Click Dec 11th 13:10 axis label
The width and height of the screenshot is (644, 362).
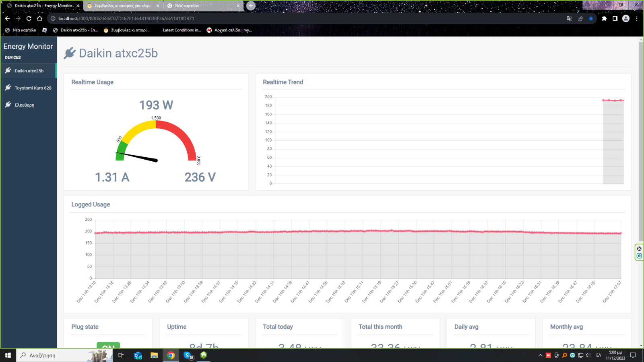pyautogui.click(x=87, y=292)
